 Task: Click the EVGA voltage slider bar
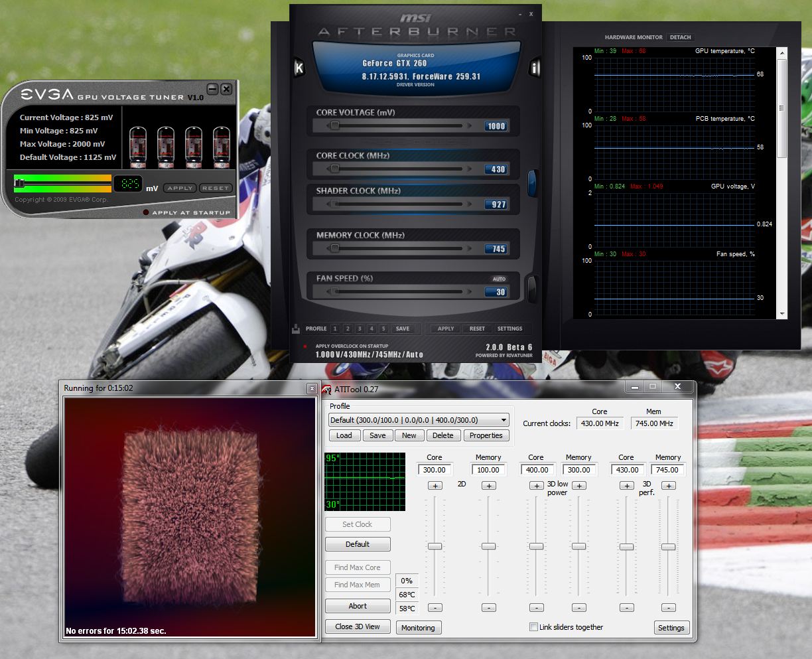pyautogui.click(x=62, y=183)
